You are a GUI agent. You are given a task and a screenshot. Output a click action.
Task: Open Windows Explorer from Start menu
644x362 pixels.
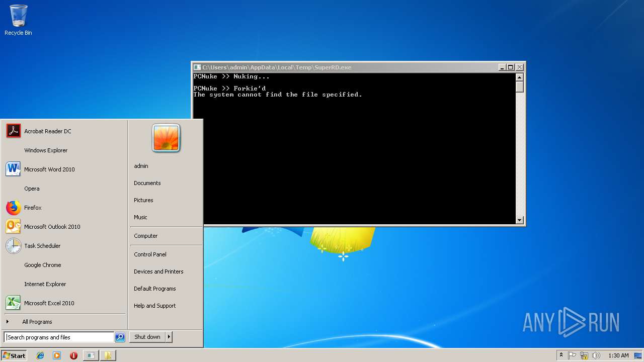[x=64, y=150]
